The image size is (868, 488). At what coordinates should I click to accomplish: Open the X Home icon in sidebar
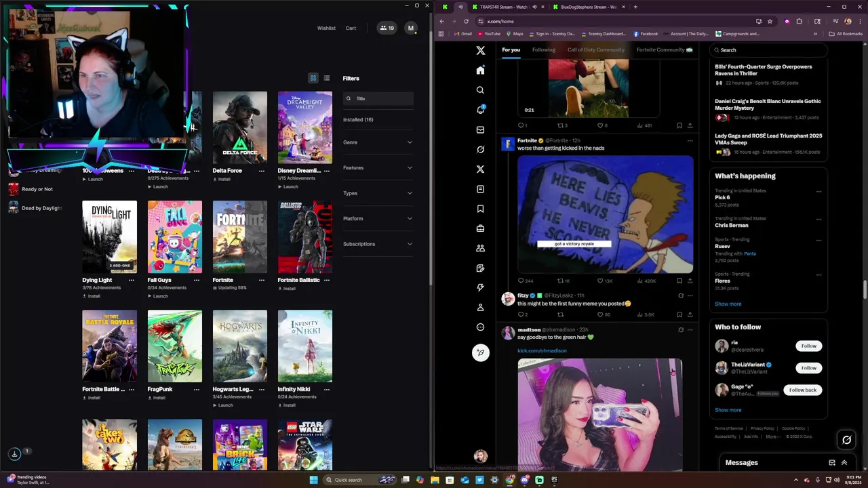[480, 70]
